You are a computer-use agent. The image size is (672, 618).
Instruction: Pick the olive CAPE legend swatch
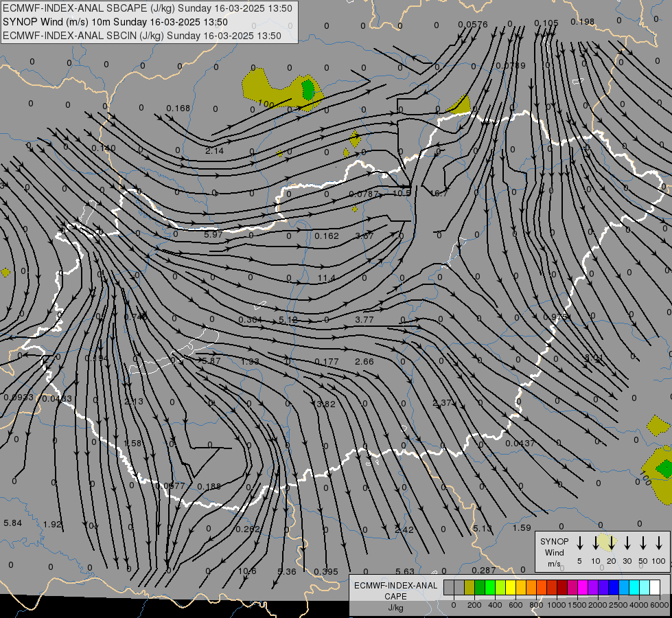[470, 587]
